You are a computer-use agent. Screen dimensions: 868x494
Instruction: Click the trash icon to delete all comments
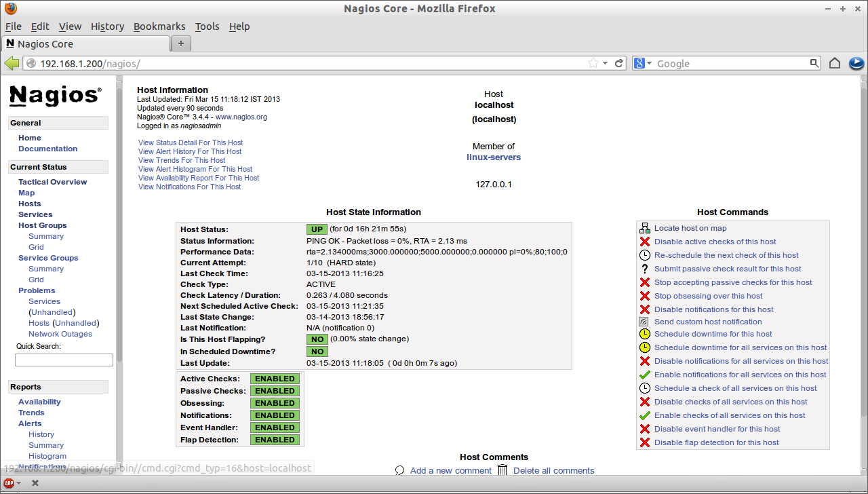pos(502,470)
